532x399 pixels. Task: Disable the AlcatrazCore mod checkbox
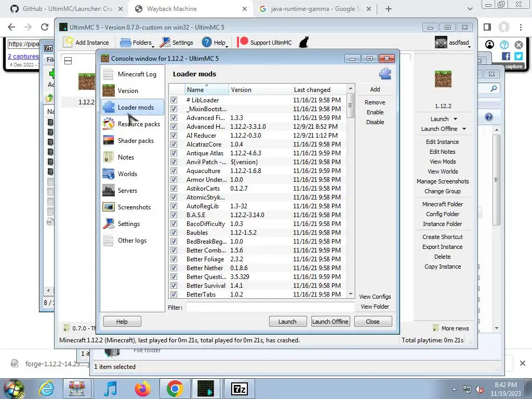coord(174,144)
